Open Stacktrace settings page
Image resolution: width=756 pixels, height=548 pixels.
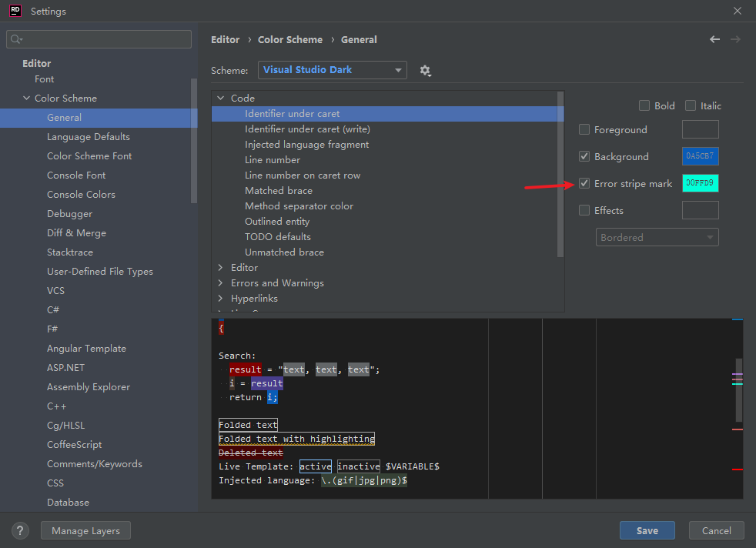(70, 252)
